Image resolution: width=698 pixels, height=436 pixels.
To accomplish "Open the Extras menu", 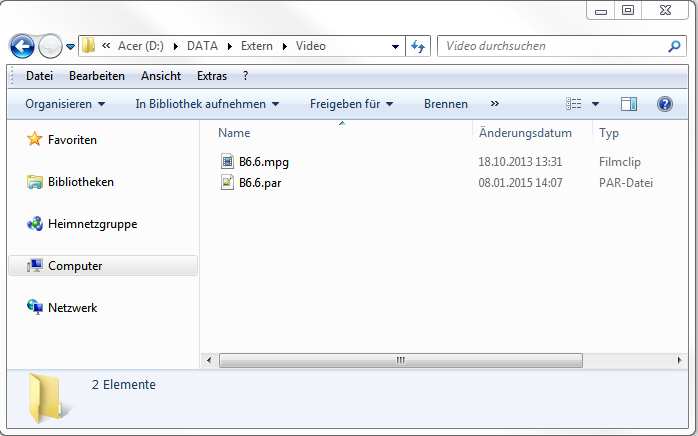I will pos(212,76).
